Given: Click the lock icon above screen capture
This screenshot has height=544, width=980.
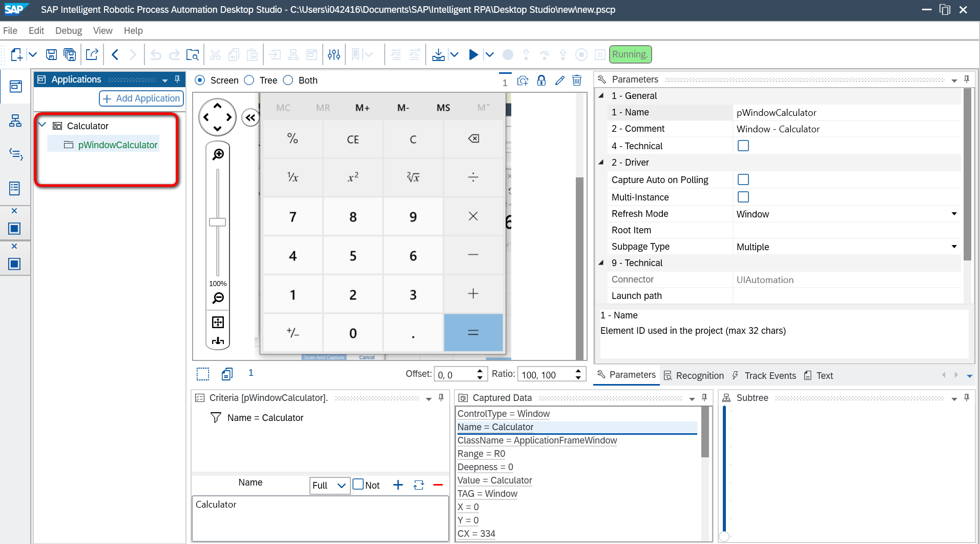Looking at the screenshot, I should click(x=541, y=80).
